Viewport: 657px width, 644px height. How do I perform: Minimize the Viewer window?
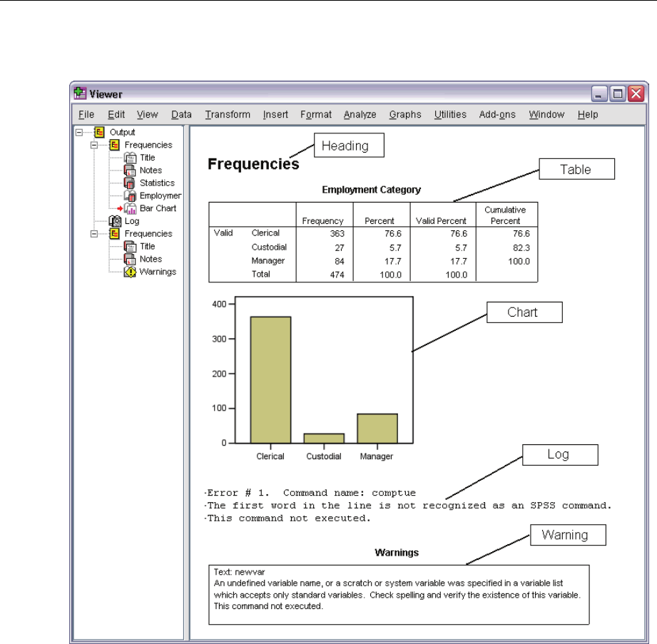click(599, 93)
